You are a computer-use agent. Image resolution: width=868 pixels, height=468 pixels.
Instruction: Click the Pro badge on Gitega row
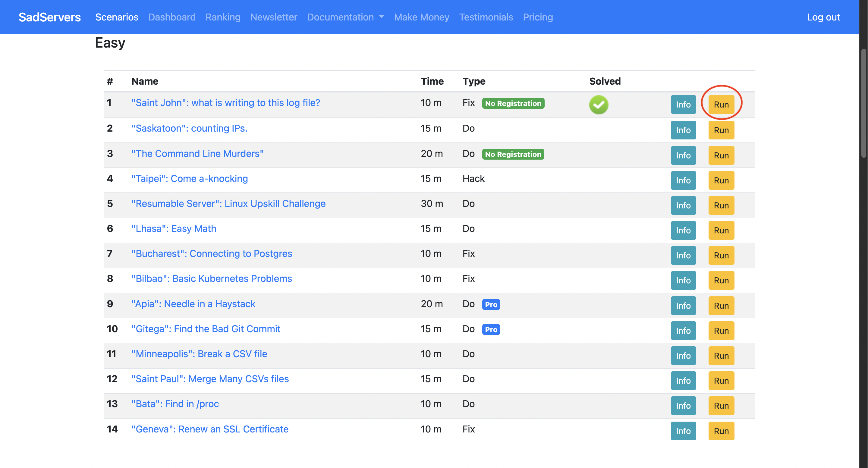point(491,329)
